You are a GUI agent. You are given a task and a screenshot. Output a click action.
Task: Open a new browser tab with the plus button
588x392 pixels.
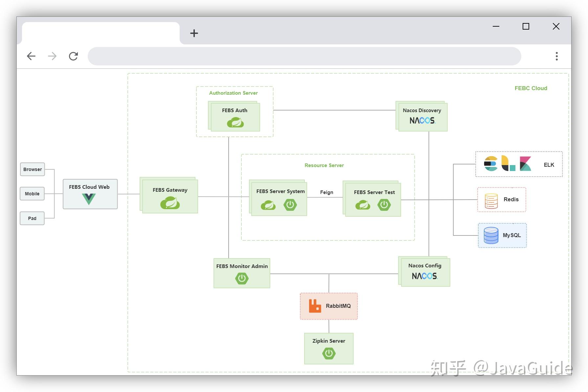(194, 33)
